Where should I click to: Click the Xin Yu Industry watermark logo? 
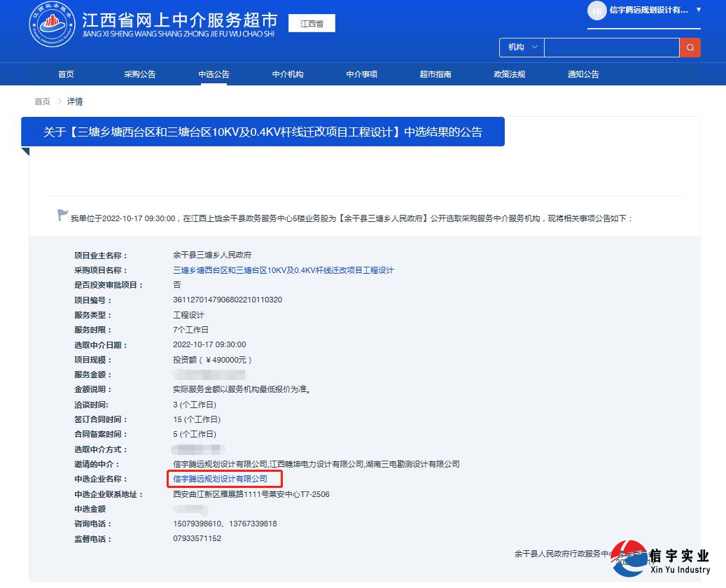(630, 562)
